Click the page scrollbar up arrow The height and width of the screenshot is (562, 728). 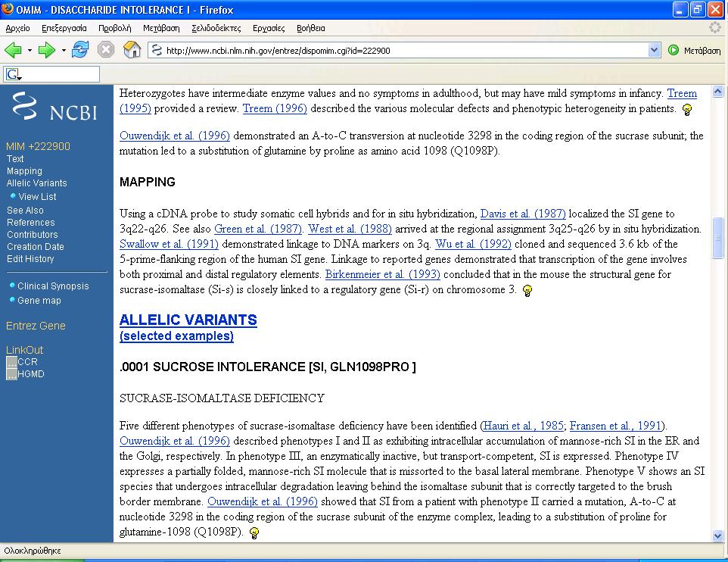[717, 92]
